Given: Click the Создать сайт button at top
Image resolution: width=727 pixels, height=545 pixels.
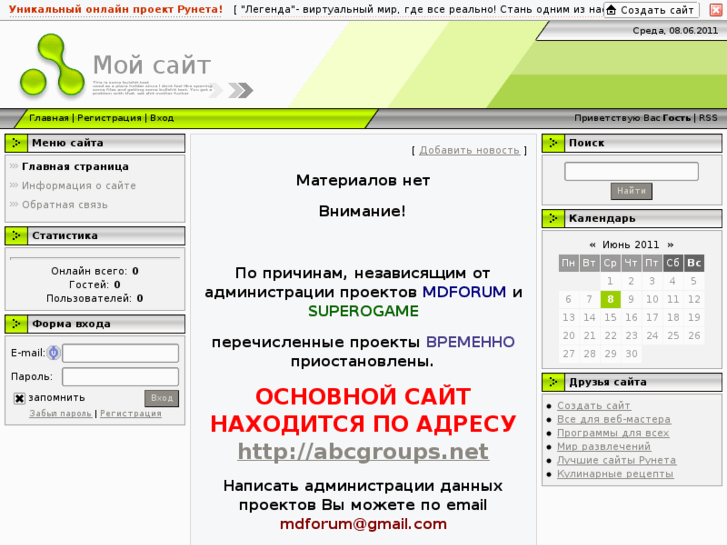Looking at the screenshot, I should [651, 10].
